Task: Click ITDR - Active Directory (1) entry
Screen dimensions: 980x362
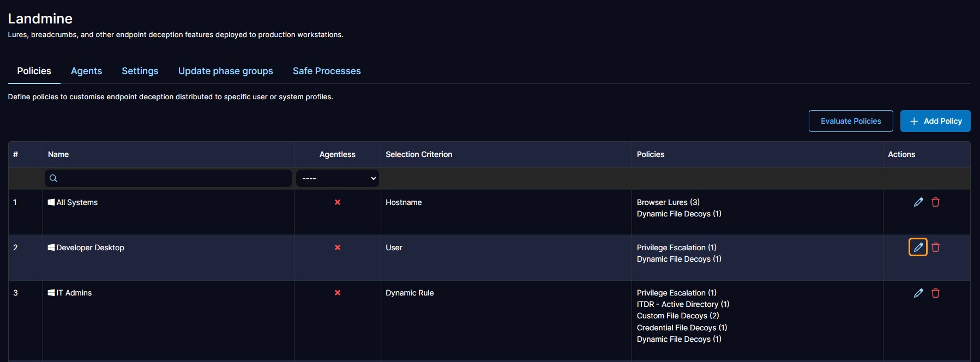Action: click(683, 304)
